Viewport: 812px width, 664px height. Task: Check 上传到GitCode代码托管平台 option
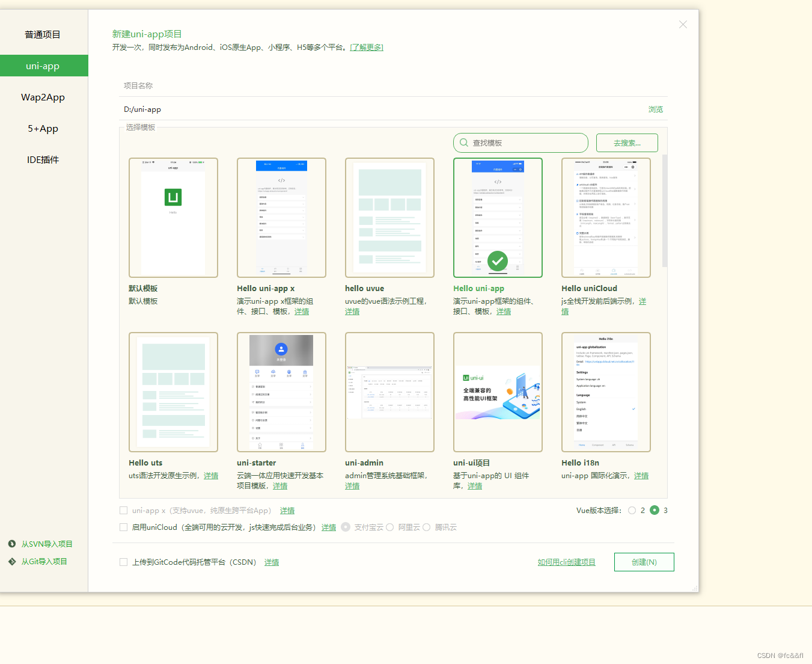123,562
